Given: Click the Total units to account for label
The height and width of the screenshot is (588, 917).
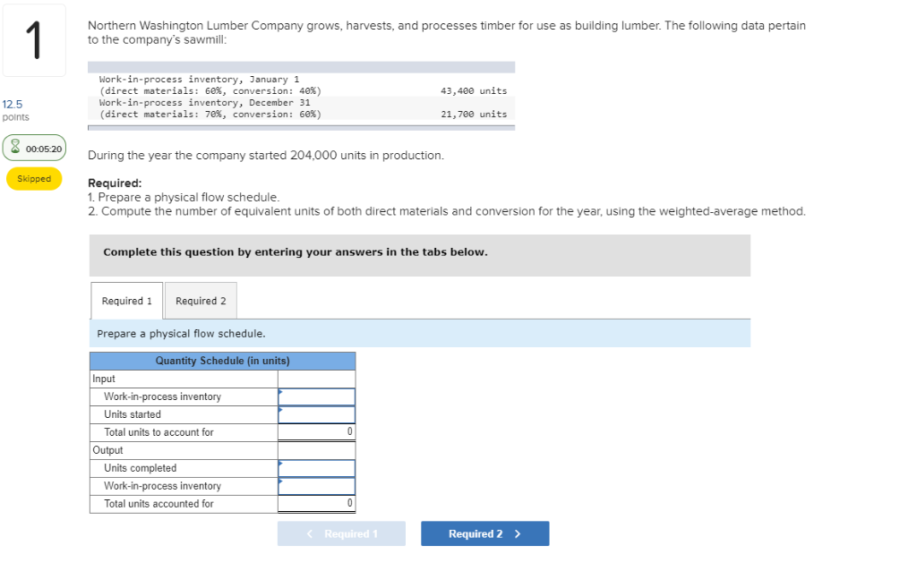Looking at the screenshot, I should (x=159, y=432).
